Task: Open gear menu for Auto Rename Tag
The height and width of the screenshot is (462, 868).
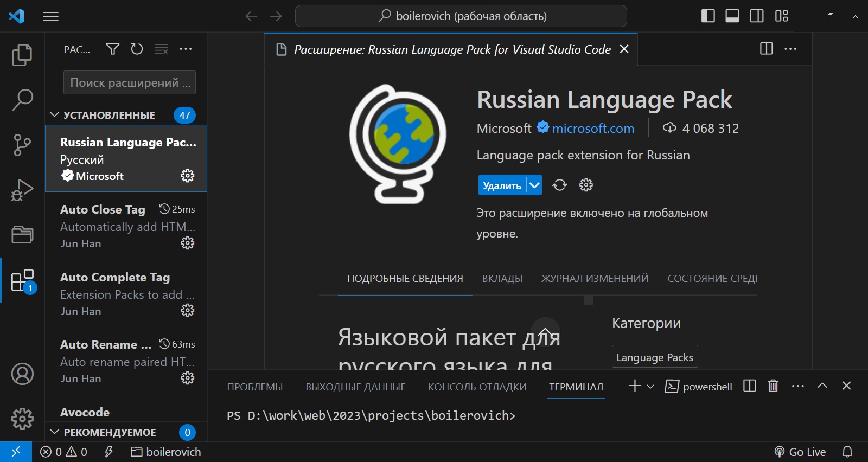Action: pyautogui.click(x=188, y=378)
